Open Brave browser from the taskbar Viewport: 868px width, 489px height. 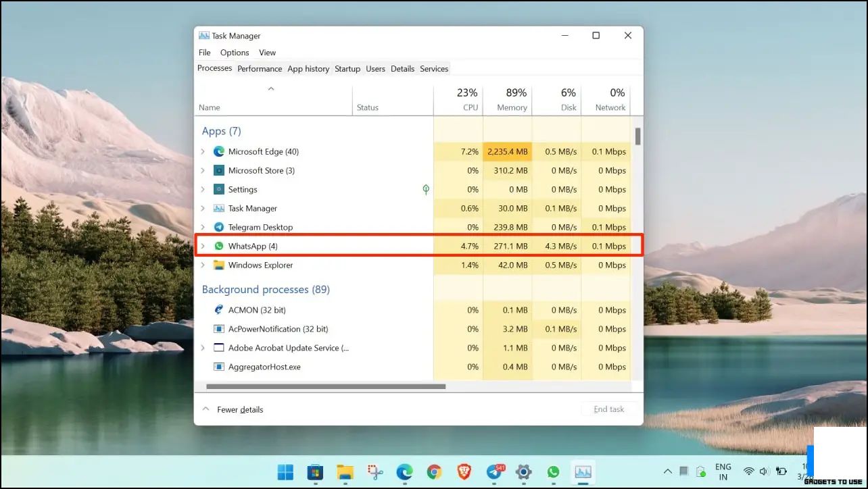464,472
